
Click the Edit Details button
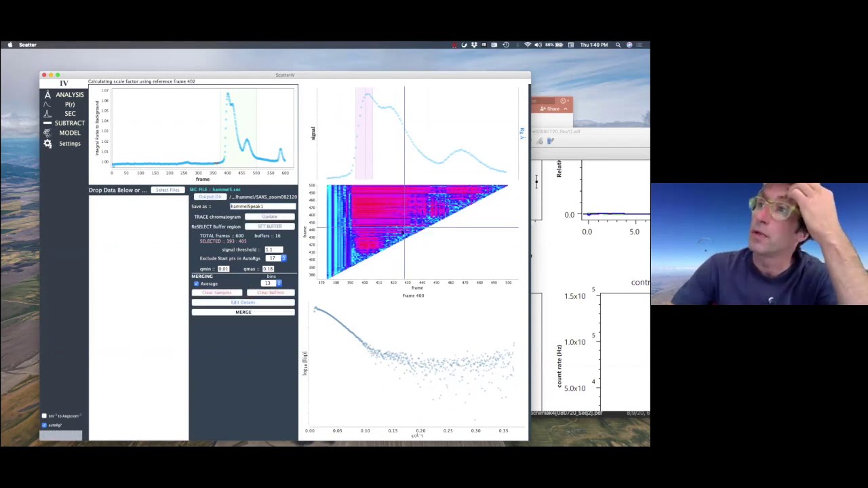(x=243, y=302)
